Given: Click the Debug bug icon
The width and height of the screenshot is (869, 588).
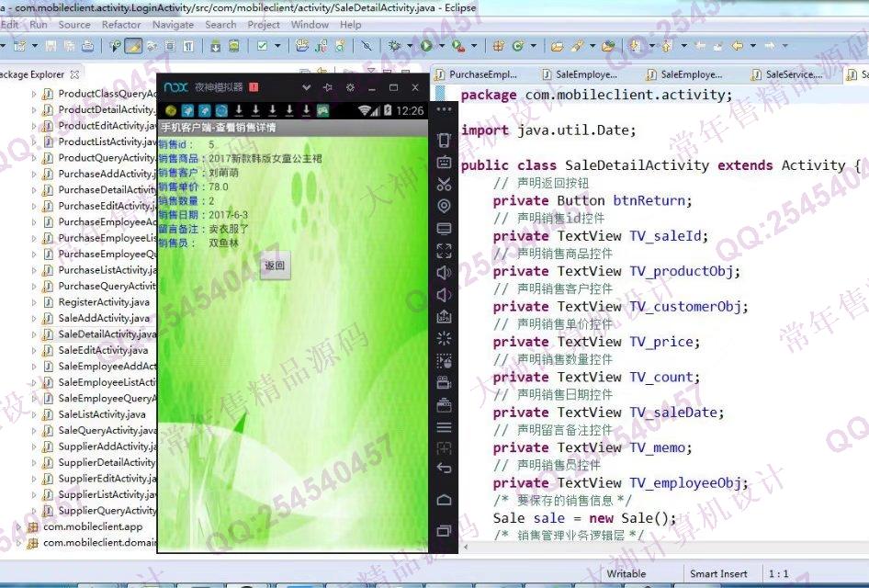Looking at the screenshot, I should tap(394, 46).
